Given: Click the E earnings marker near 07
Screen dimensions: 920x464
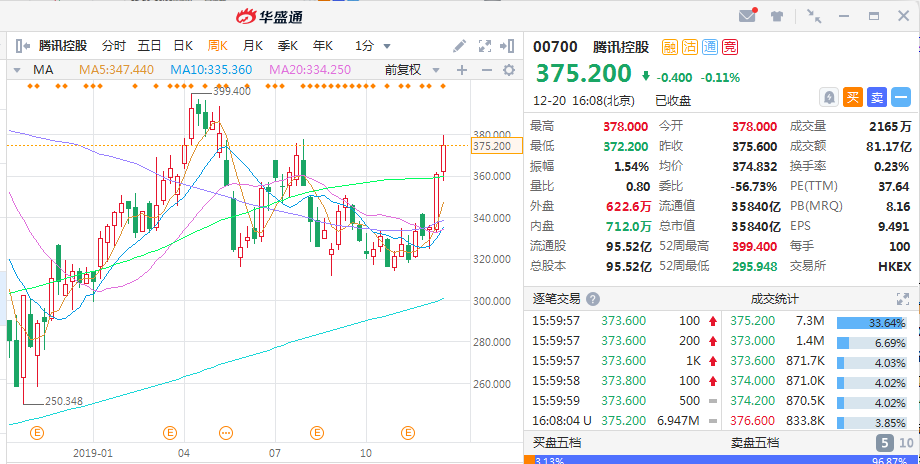Looking at the screenshot, I should pyautogui.click(x=317, y=433).
